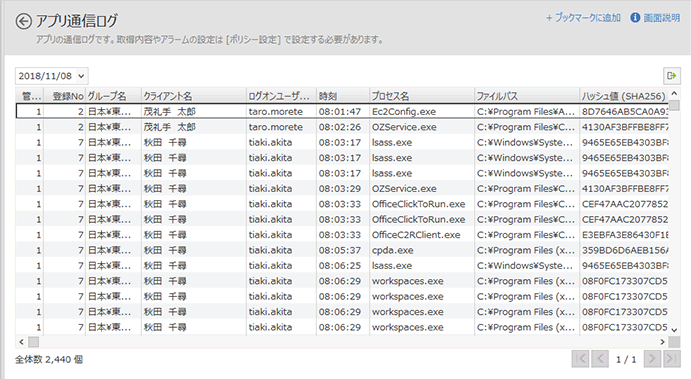Select the 管 column header
This screenshot has width=691, height=379.
[30, 96]
